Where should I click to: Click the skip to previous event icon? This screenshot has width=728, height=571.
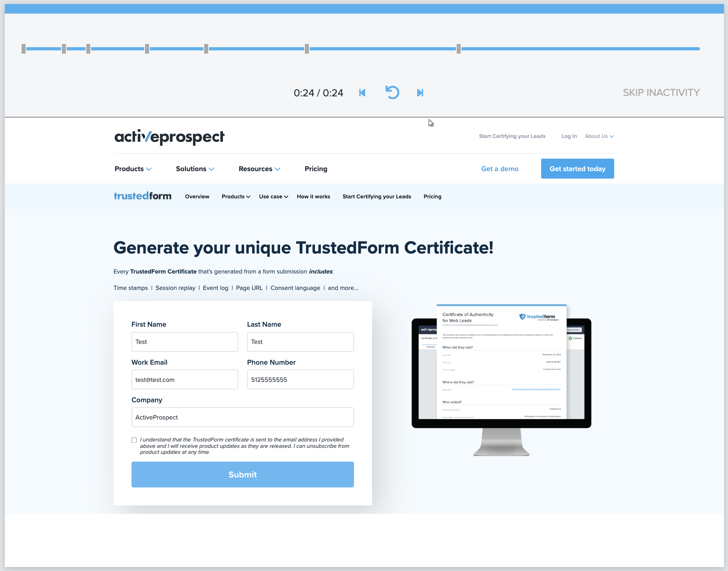click(x=362, y=93)
